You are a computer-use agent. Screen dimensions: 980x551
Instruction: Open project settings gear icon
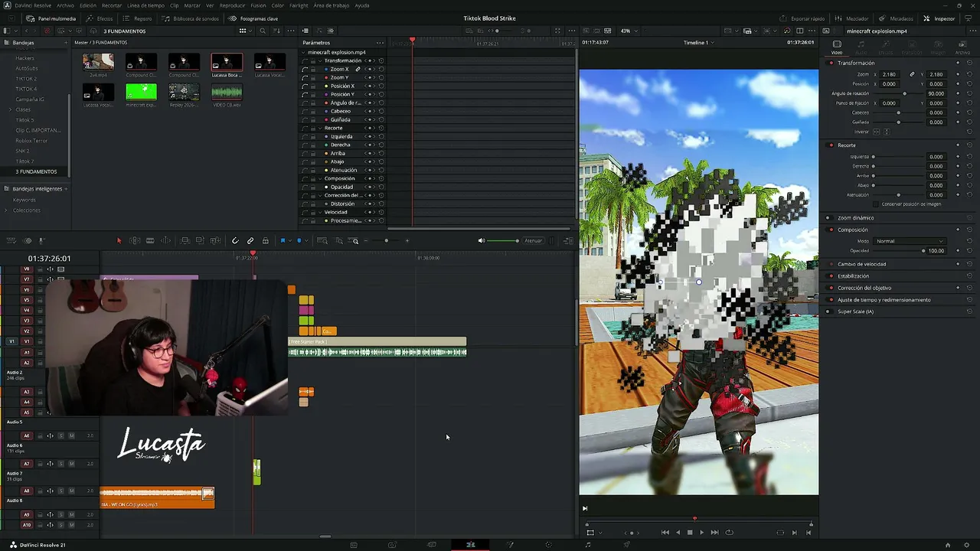point(967,545)
